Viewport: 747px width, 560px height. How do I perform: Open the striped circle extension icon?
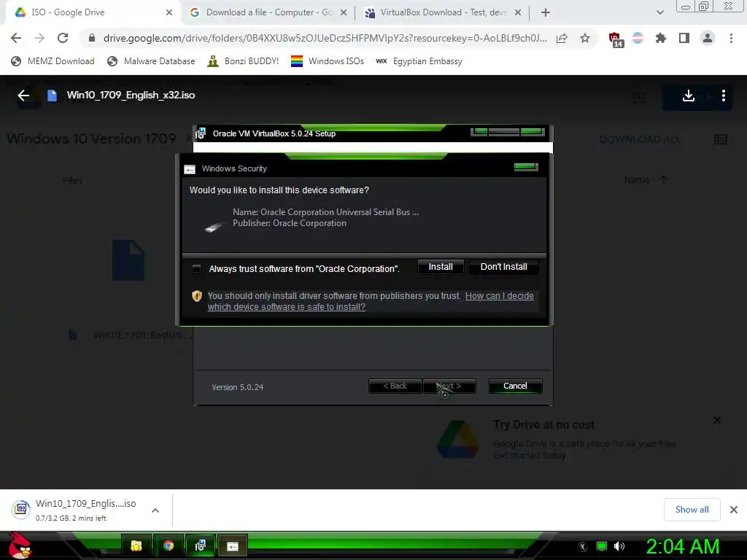pyautogui.click(x=638, y=38)
